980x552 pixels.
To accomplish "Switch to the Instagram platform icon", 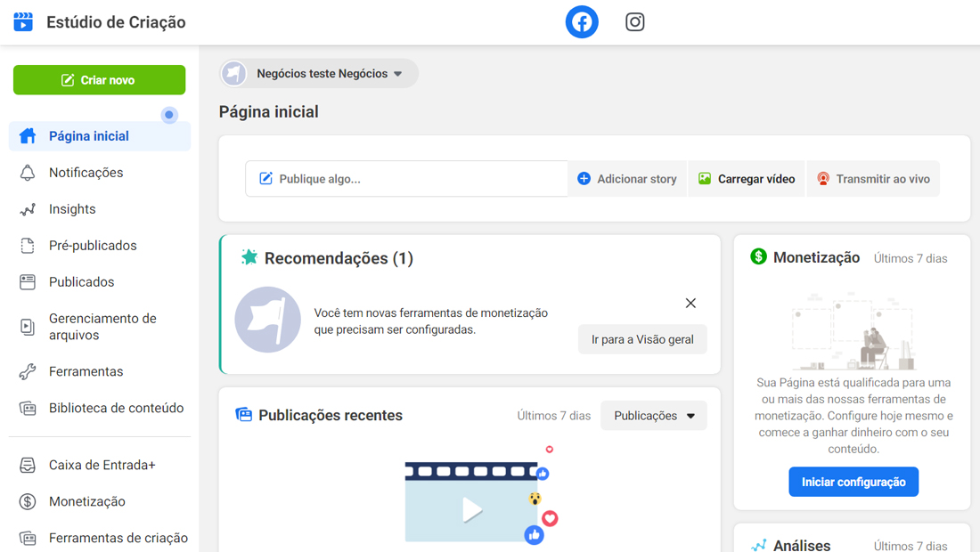I will 635,22.
